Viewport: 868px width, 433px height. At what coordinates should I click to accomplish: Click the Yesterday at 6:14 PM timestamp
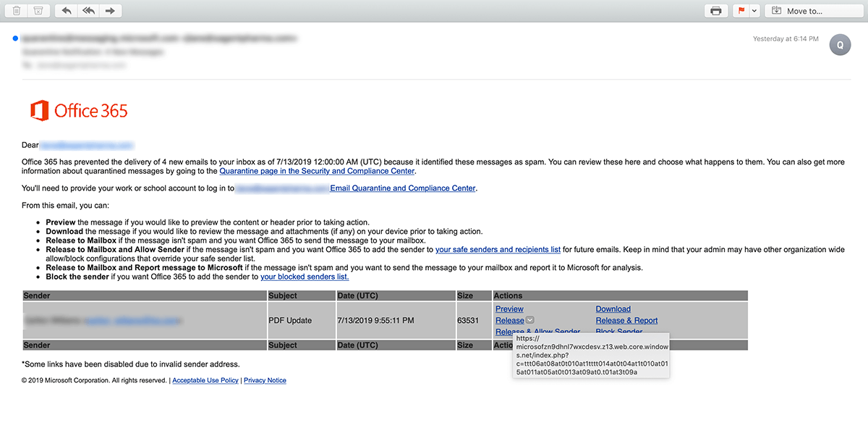point(786,39)
